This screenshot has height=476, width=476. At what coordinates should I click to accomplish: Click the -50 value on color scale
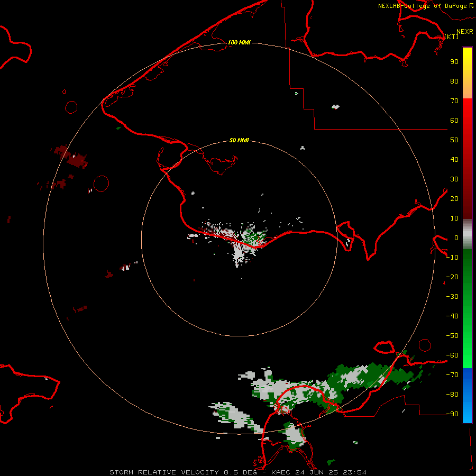point(452,335)
